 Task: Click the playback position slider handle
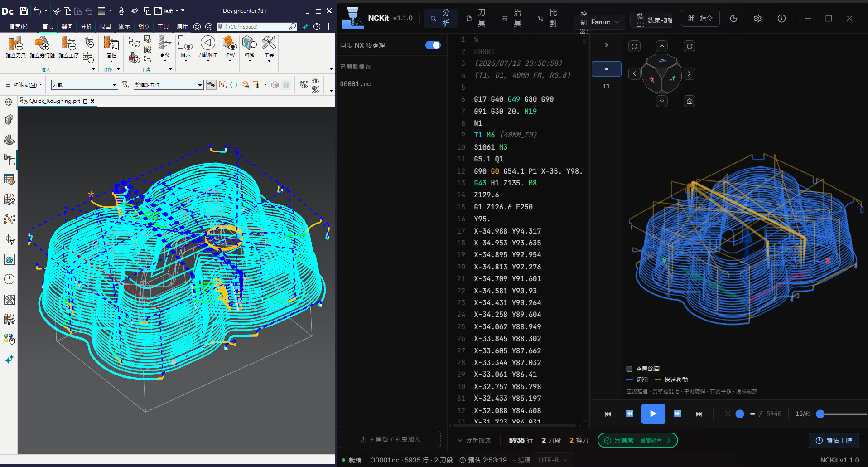740,414
